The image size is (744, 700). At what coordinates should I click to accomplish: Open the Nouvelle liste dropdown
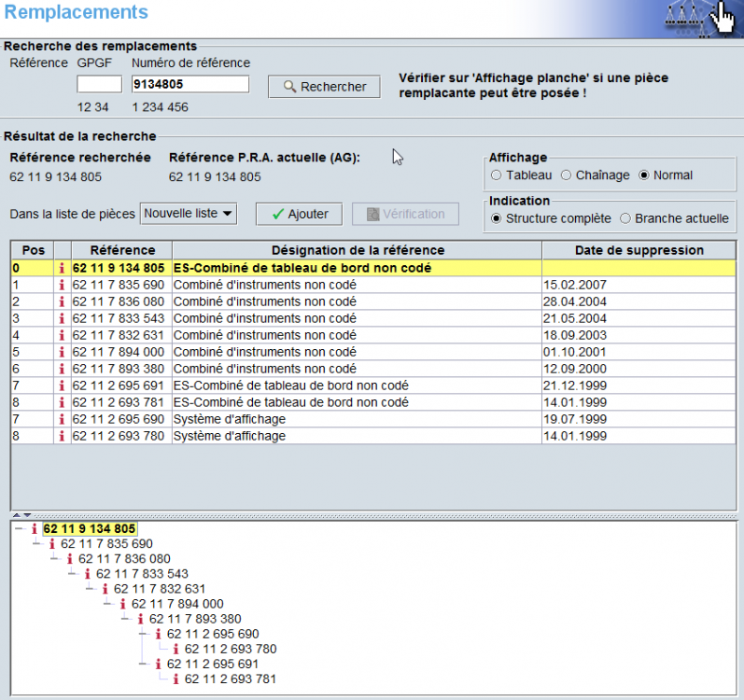(x=189, y=214)
